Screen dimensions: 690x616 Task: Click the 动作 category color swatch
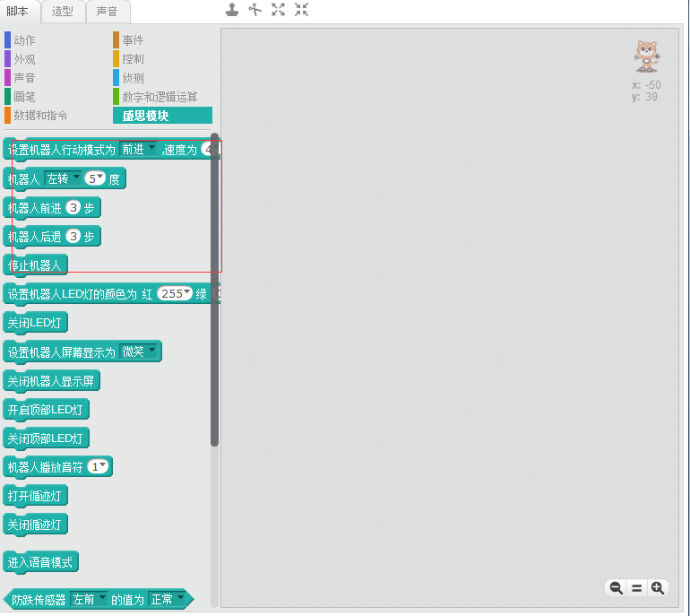point(7,40)
